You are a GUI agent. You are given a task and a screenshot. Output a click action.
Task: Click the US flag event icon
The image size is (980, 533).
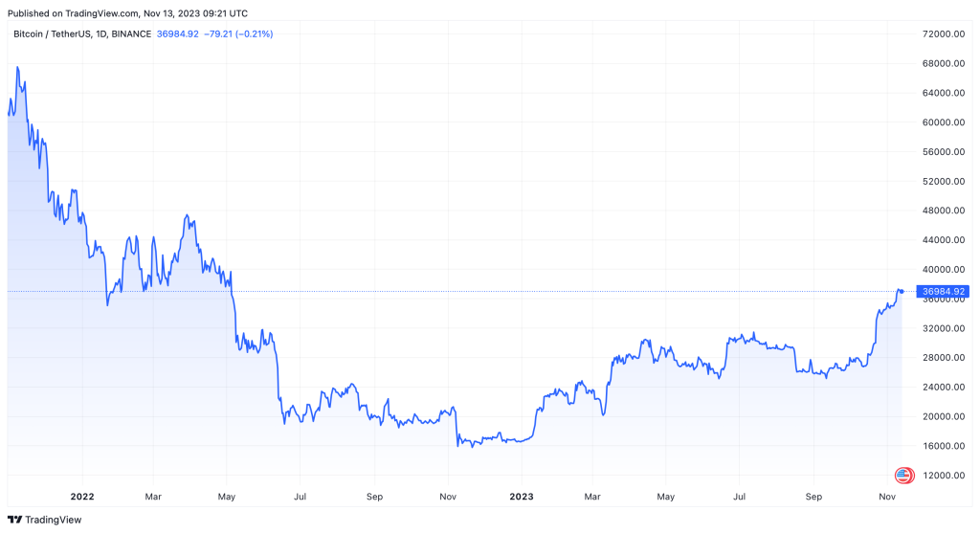902,475
